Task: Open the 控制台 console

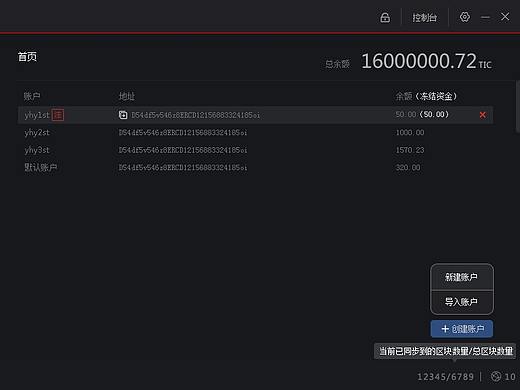Action: 424,17
